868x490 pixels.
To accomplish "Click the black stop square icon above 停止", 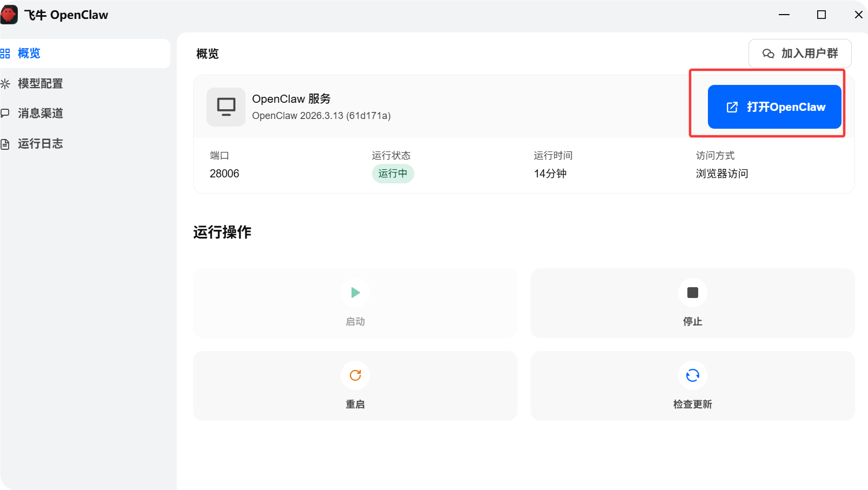I will [692, 293].
